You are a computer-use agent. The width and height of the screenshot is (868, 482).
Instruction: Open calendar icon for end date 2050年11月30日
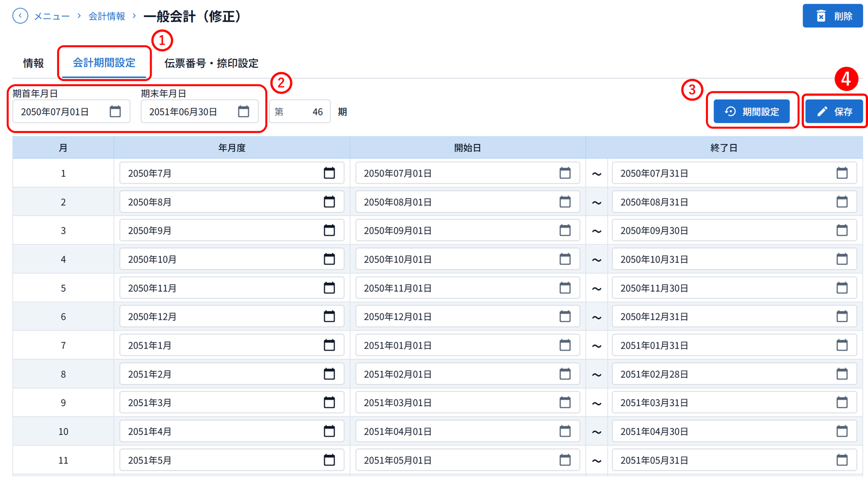[842, 288]
